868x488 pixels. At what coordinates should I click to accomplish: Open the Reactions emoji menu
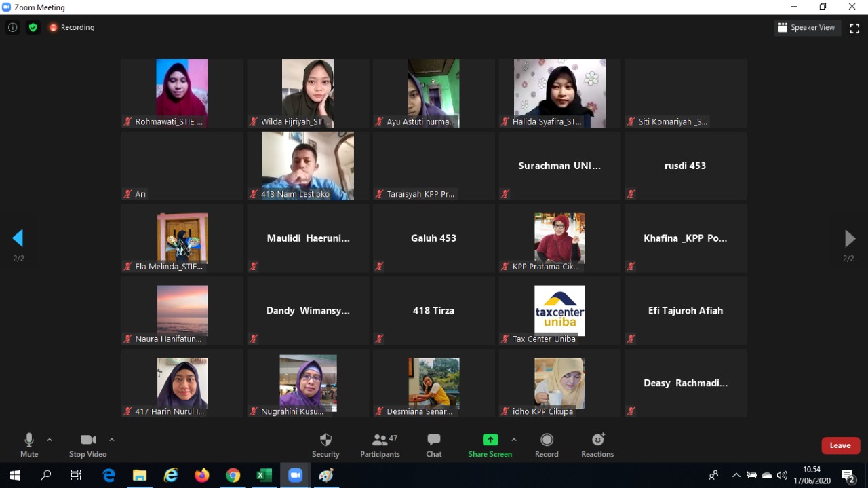tap(597, 445)
